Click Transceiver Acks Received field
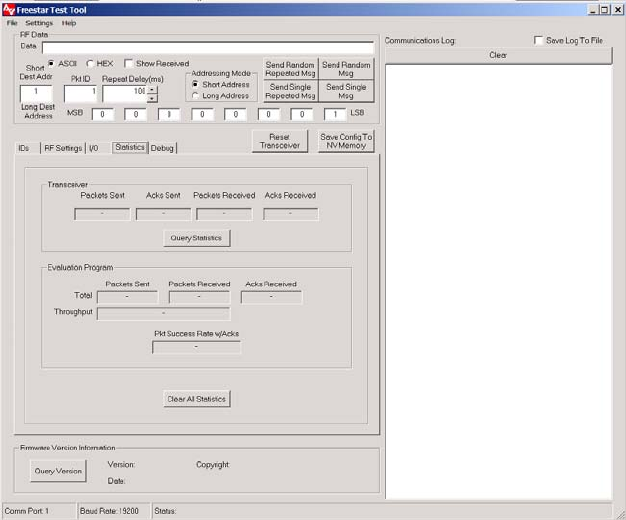This screenshot has width=626, height=520. 291,214
